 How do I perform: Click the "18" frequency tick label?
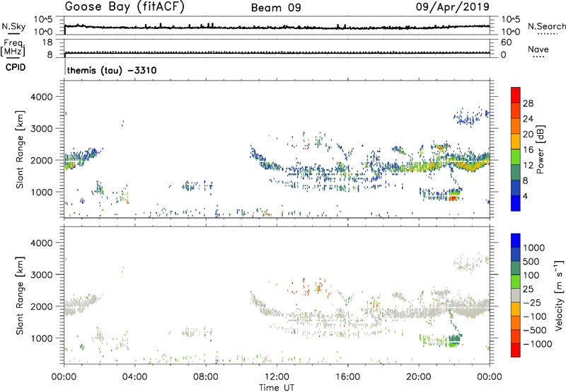pyautogui.click(x=47, y=42)
